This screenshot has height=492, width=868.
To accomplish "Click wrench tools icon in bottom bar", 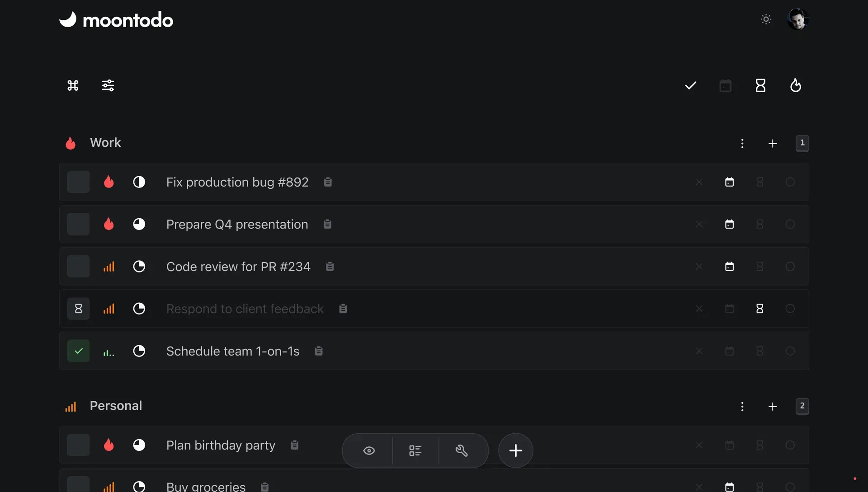I will click(462, 450).
